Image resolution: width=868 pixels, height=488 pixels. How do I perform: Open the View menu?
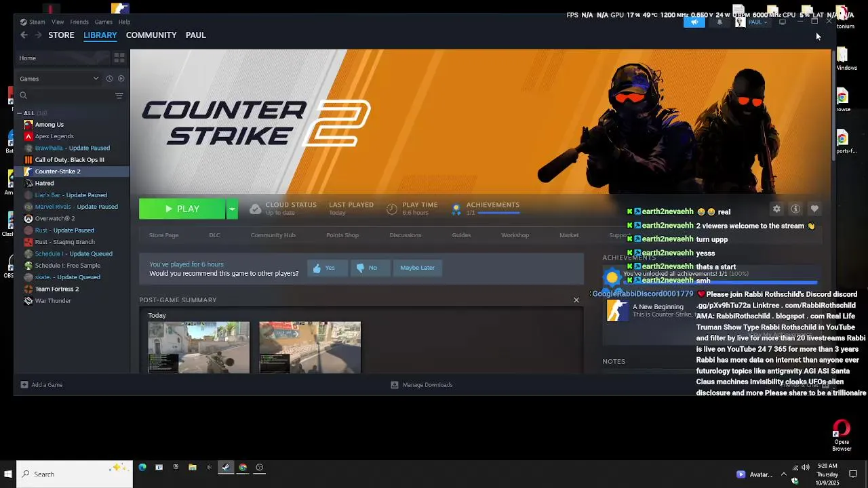pos(58,22)
